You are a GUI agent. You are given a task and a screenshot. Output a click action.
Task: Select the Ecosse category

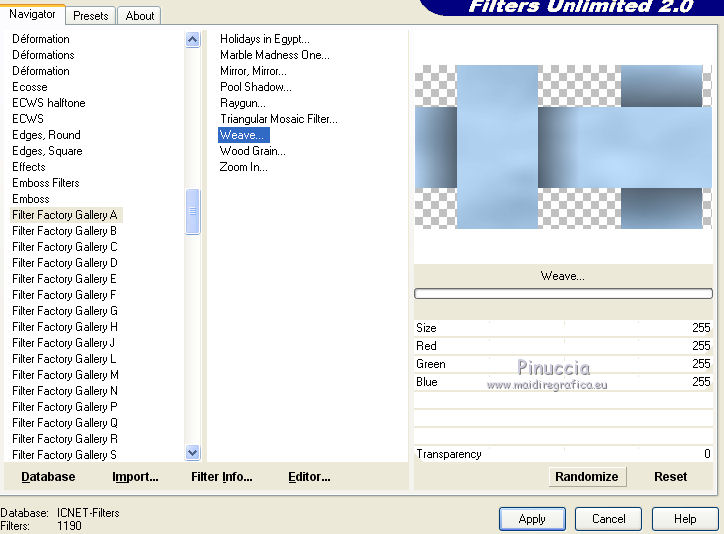tap(30, 87)
